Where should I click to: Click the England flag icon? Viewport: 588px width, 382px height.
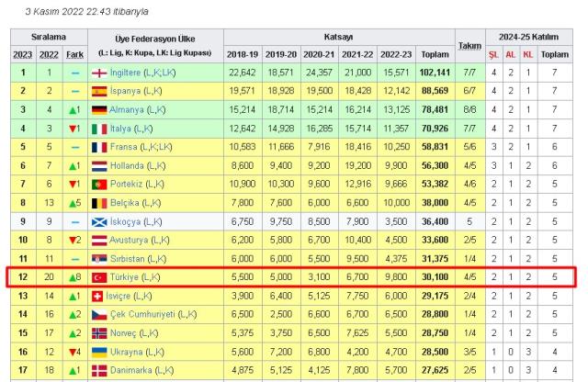click(99, 73)
